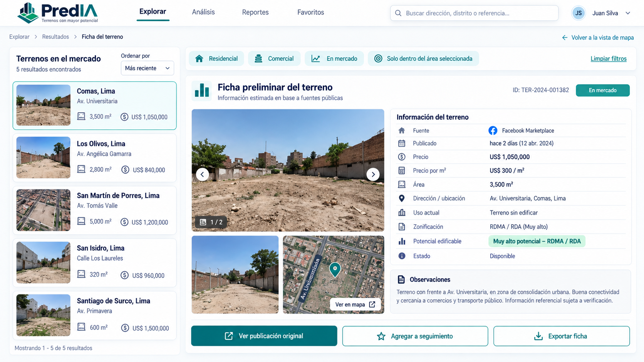Open the Favoritos tab

pyautogui.click(x=310, y=12)
